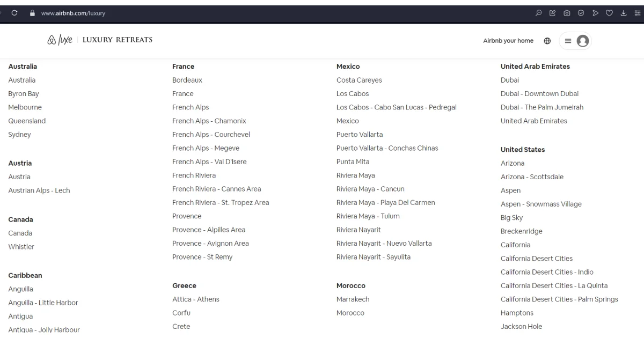Image resolution: width=644 pixels, height=338 pixels.
Task: Go to French Alps - Courchevel
Action: [x=211, y=135]
